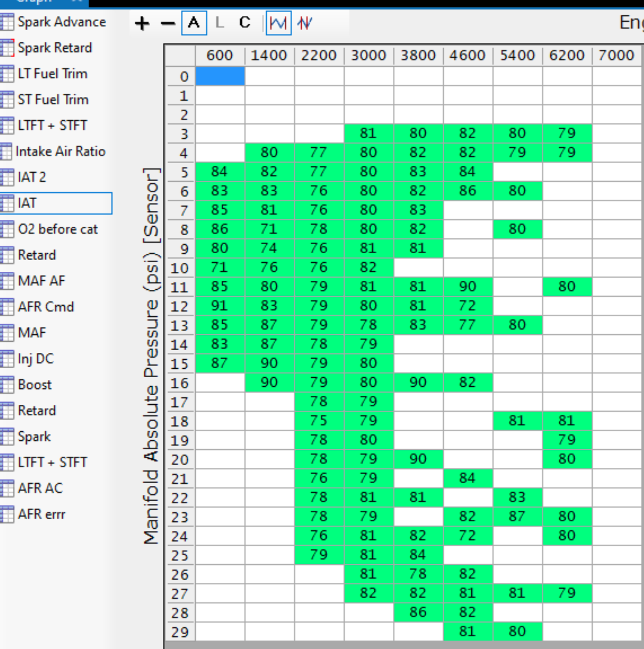This screenshot has width=644, height=649.
Task: Select the 5400 RPM column header
Action: [517, 55]
